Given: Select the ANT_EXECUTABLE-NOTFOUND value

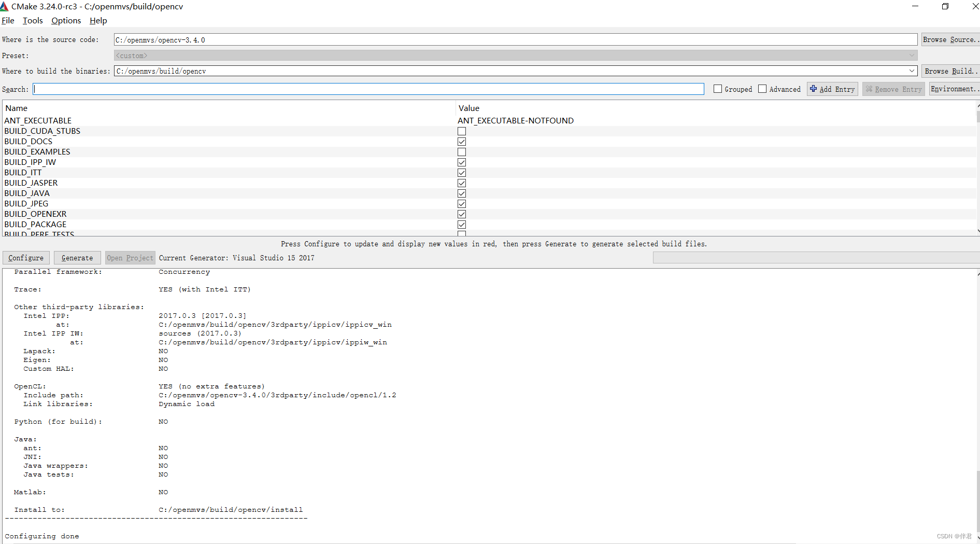Looking at the screenshot, I should (516, 121).
